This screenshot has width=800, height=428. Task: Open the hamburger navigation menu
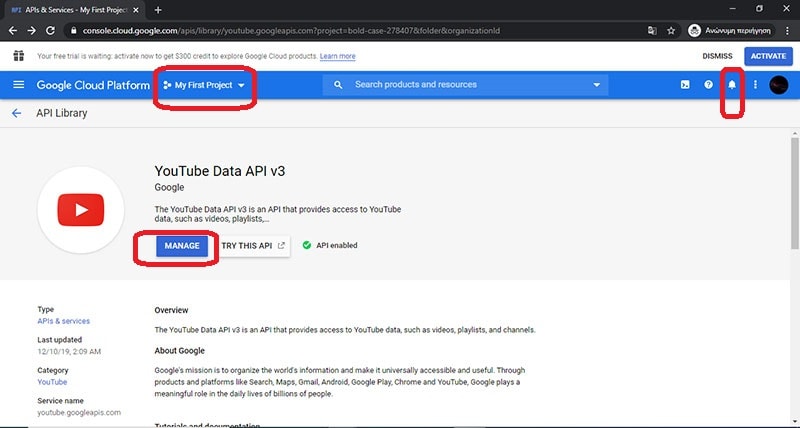[18, 85]
